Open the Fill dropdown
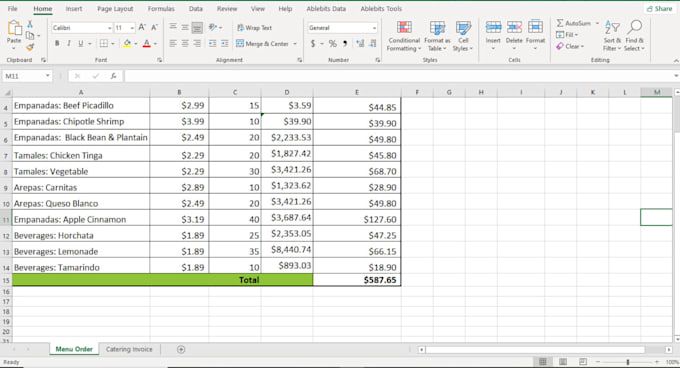This screenshot has width=680, height=368. click(x=567, y=35)
